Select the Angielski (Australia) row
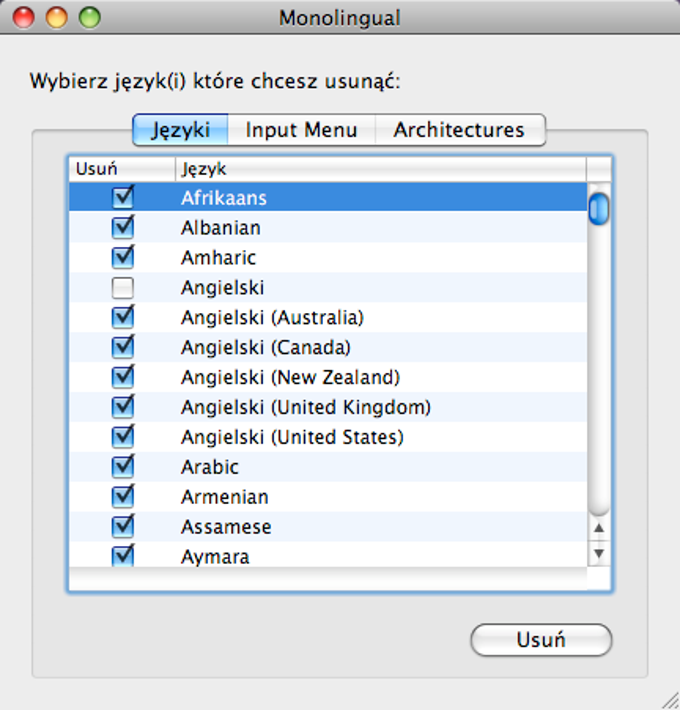The height and width of the screenshot is (710, 680). [328, 317]
